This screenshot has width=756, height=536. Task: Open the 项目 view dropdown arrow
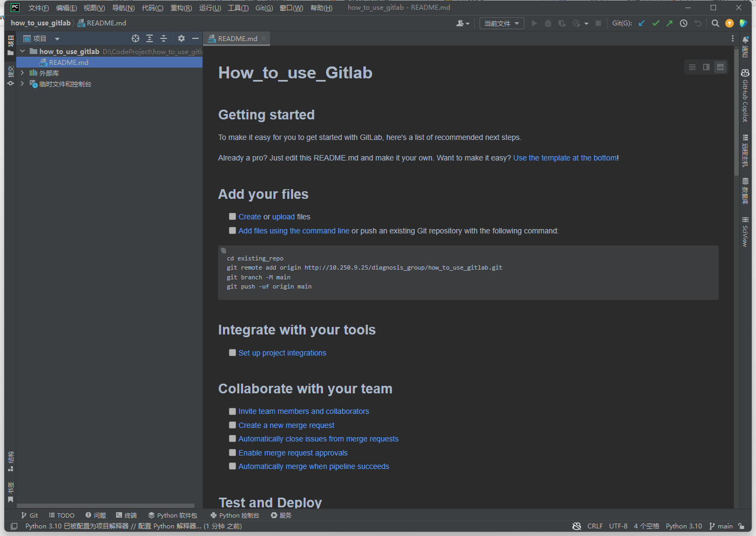(x=57, y=39)
